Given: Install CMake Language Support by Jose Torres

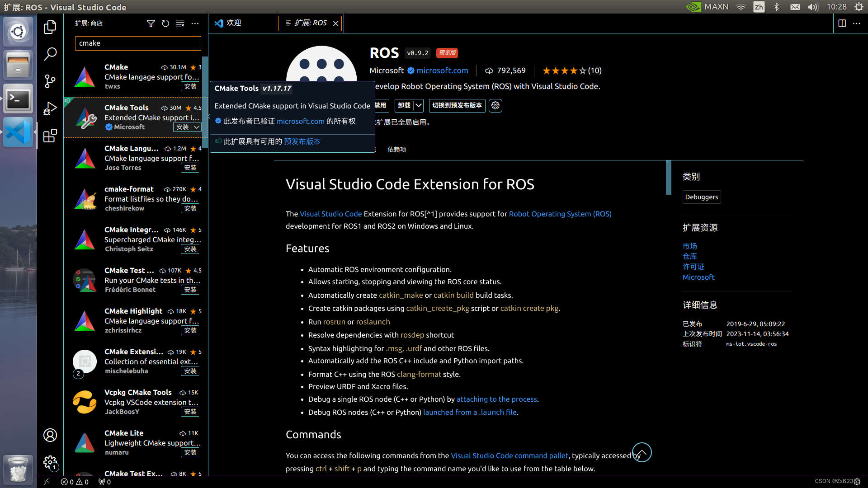Looking at the screenshot, I should click(x=190, y=168).
